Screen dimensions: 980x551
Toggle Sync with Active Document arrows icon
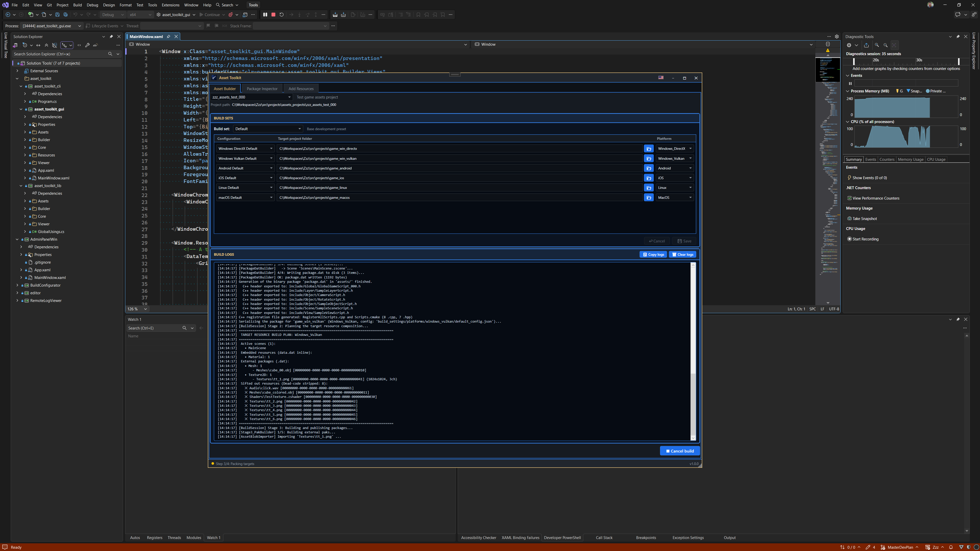pos(38,45)
